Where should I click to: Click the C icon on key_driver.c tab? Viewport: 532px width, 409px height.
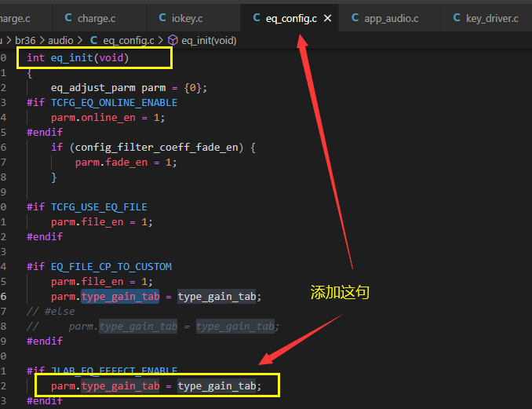coord(457,17)
